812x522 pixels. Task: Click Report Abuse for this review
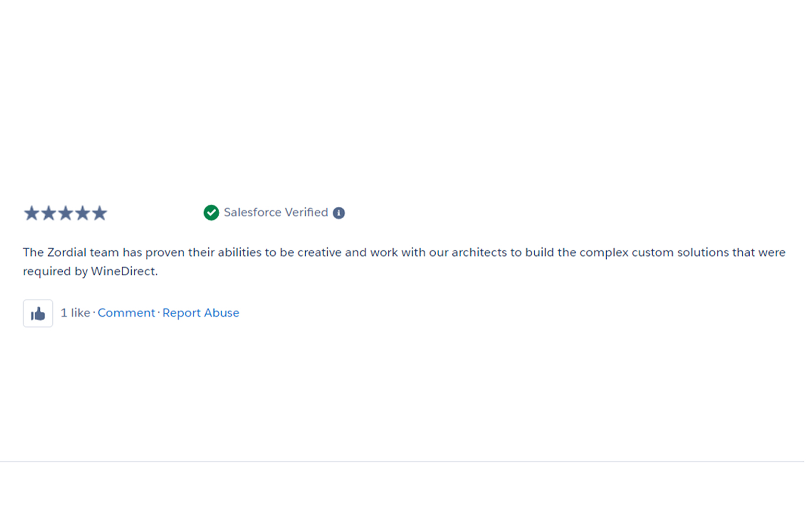[x=201, y=313]
